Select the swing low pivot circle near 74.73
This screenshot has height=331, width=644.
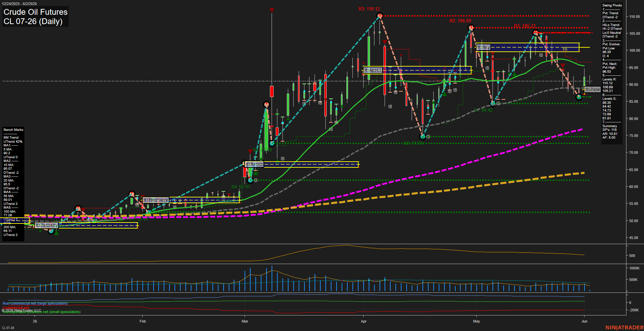click(422, 137)
